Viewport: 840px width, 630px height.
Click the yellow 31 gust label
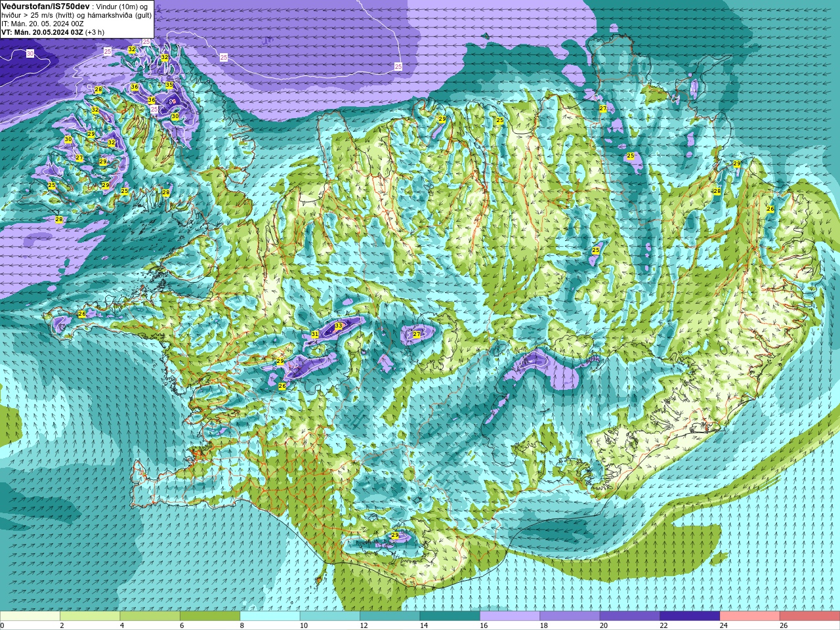(x=315, y=335)
